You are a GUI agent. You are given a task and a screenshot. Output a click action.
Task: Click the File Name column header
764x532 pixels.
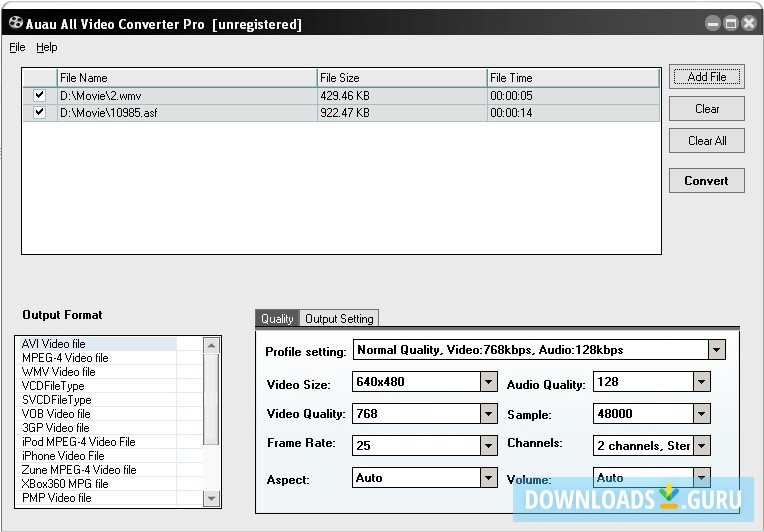click(x=187, y=78)
